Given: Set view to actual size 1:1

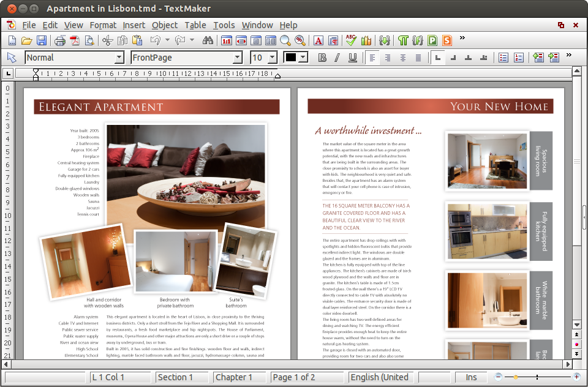Looking at the screenshot, I should pos(227,40).
